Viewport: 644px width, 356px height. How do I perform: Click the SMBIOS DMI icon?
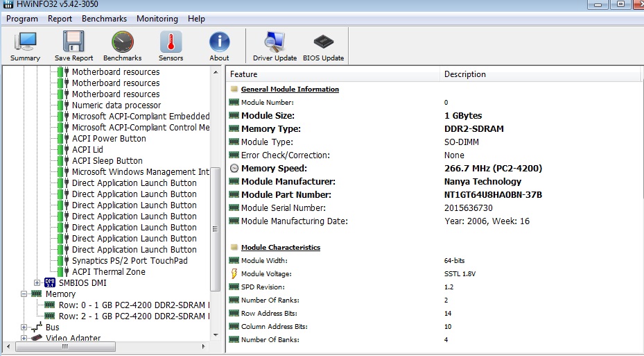[x=50, y=282]
